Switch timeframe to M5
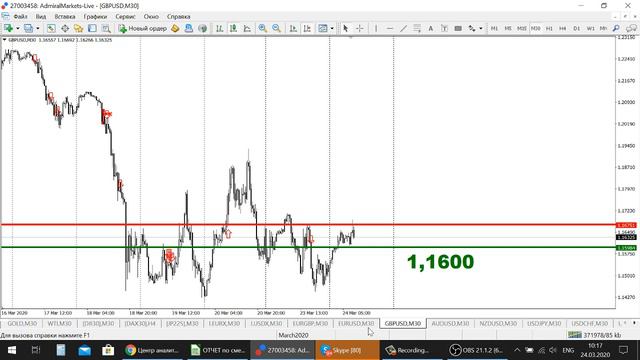Viewport: 640px width, 360px height. [508, 28]
